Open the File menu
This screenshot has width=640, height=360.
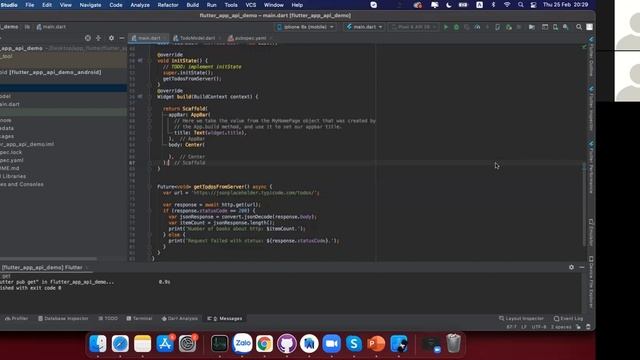coord(30,5)
